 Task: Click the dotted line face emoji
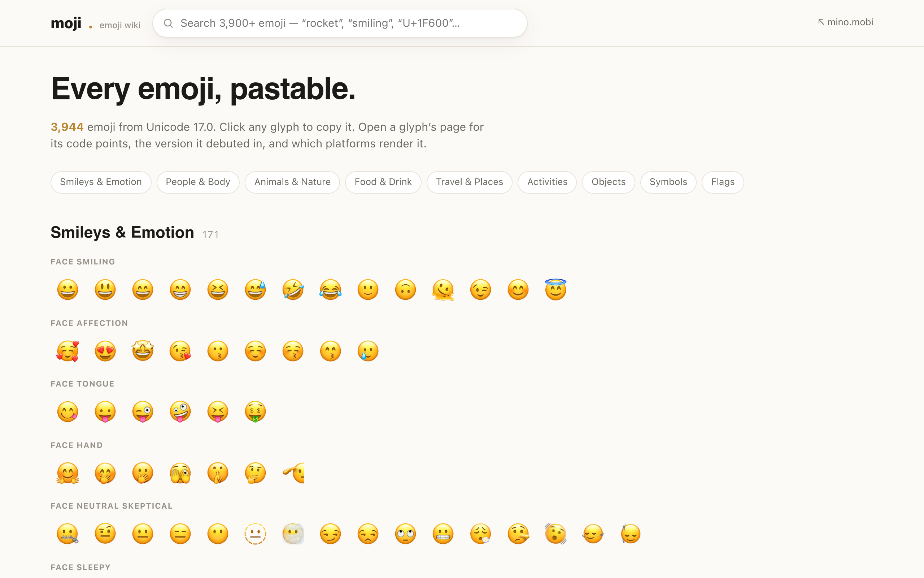coord(256,534)
